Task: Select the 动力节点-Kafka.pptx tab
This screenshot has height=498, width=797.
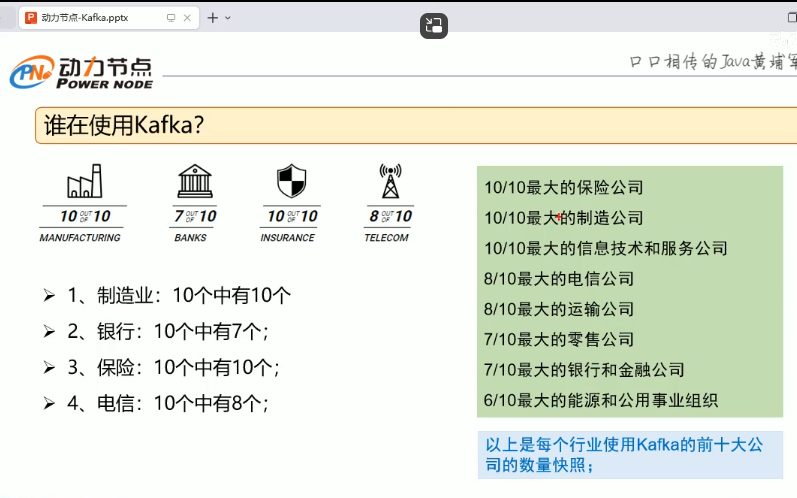Action: coord(109,18)
